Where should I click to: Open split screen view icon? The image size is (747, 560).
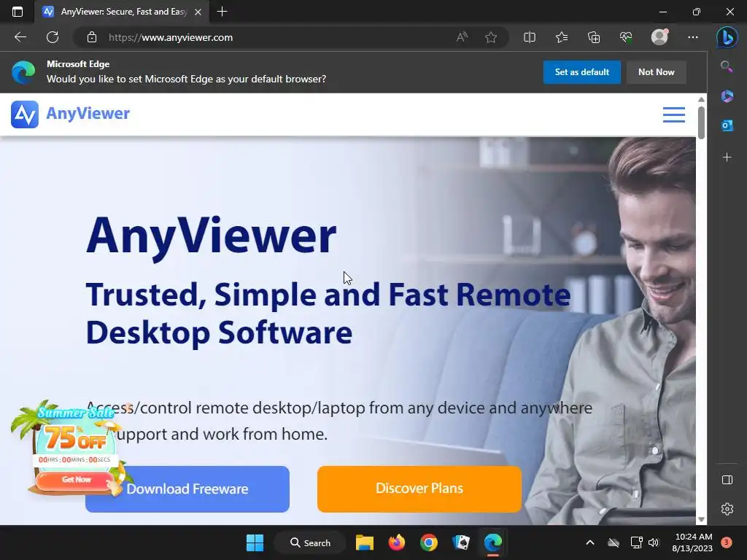coord(530,37)
